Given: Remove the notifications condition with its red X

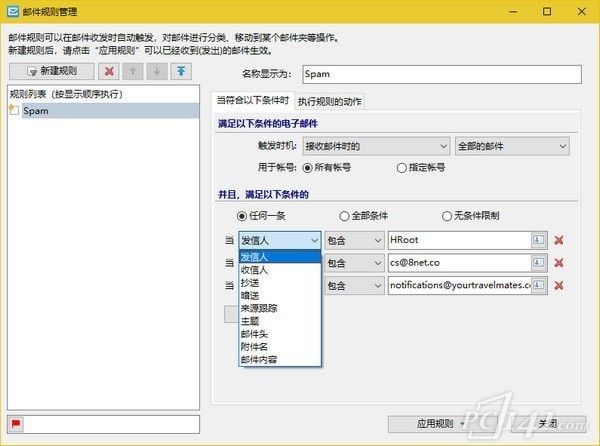Looking at the screenshot, I should (x=559, y=285).
